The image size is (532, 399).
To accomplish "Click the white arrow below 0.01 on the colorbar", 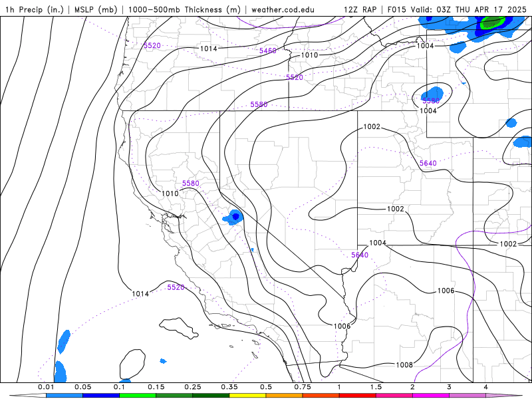I will pyautogui.click(x=28, y=396).
